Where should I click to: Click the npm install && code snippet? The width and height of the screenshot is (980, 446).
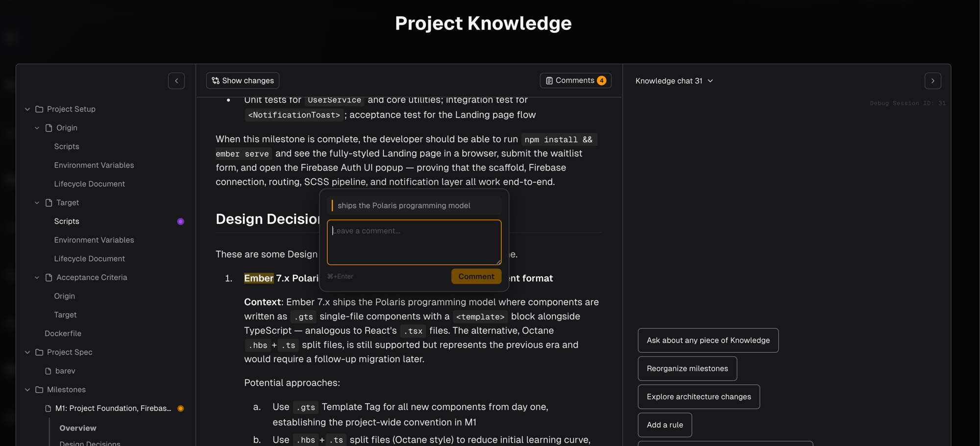point(559,140)
